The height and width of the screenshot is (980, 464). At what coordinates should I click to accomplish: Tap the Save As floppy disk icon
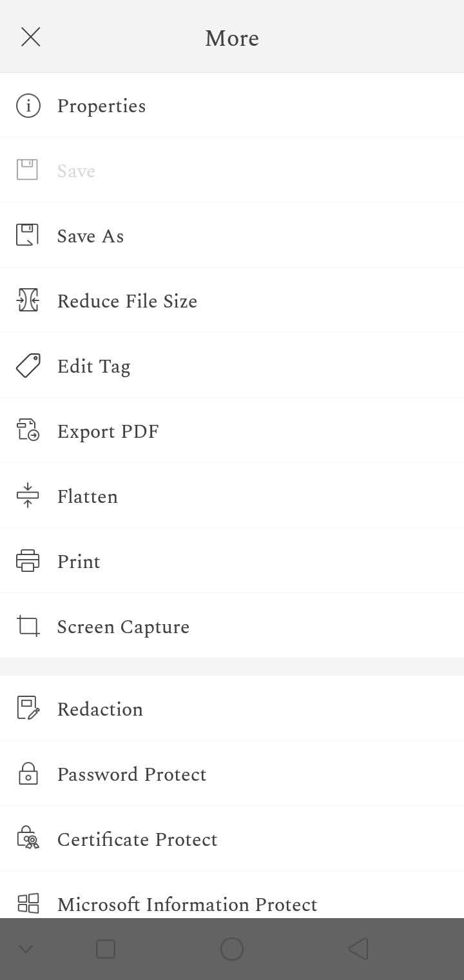click(x=28, y=235)
